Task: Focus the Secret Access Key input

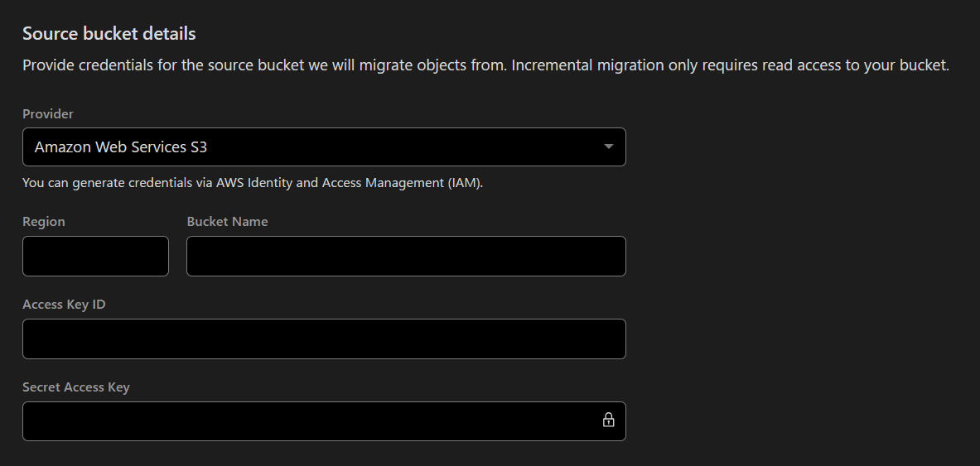Action: click(x=307, y=421)
